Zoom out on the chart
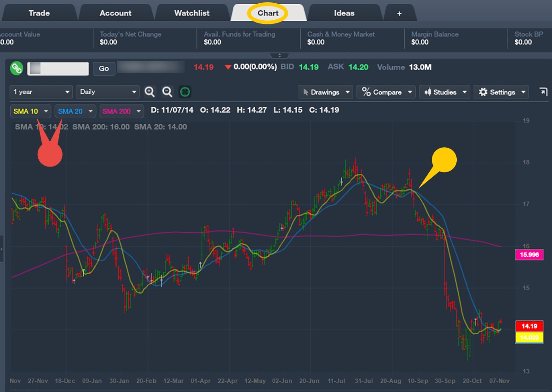This screenshot has width=552, height=392. 167,92
